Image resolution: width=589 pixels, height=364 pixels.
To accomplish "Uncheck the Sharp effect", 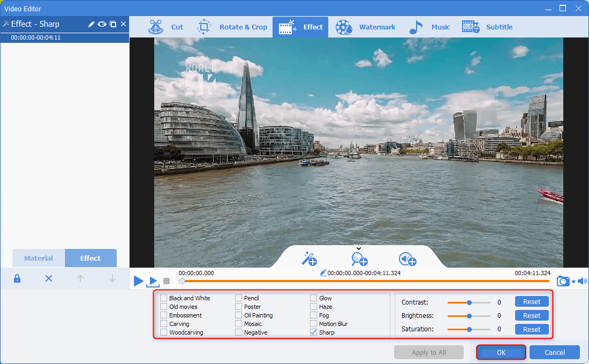I will pyautogui.click(x=314, y=332).
